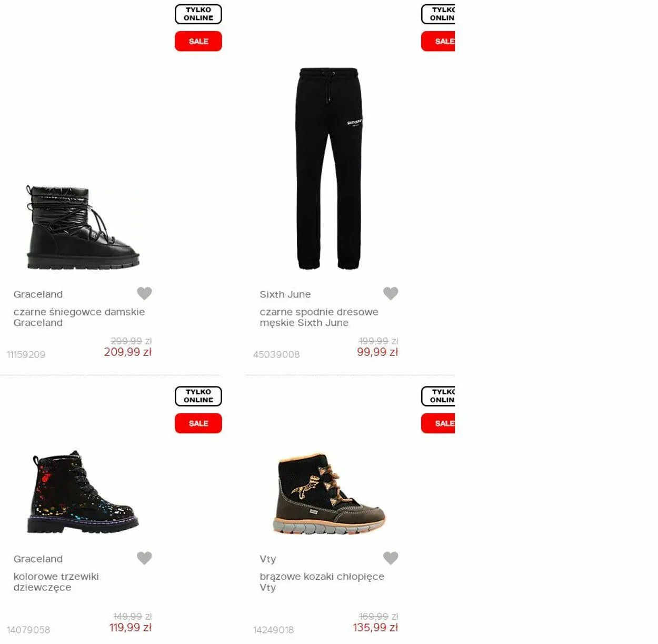Click Sixth June brand name label

[x=285, y=294]
